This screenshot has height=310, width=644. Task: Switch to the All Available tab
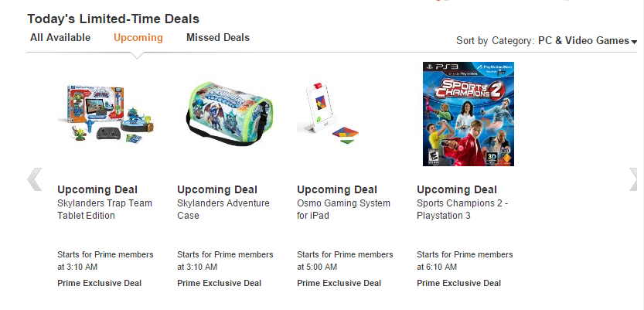click(x=60, y=37)
